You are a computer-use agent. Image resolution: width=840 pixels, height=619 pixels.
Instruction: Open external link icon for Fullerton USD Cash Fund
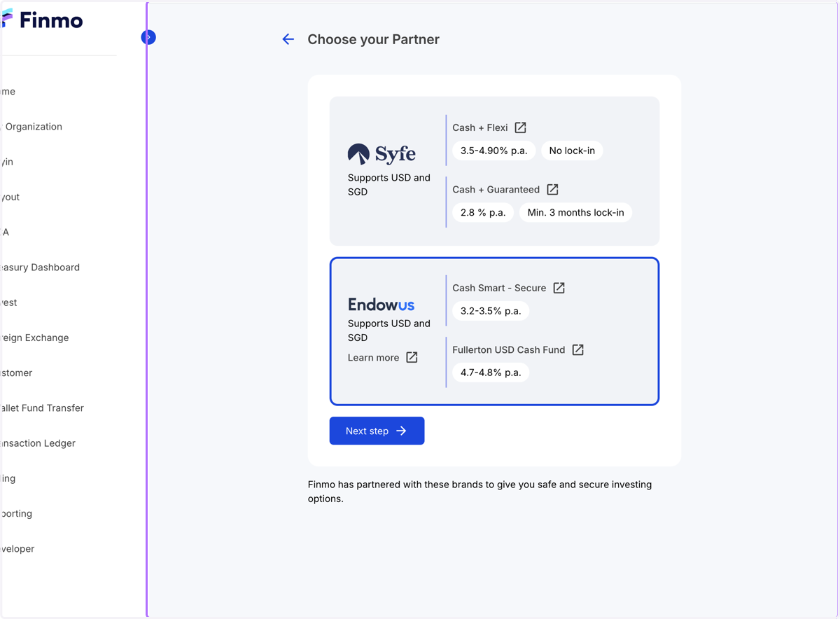577,349
